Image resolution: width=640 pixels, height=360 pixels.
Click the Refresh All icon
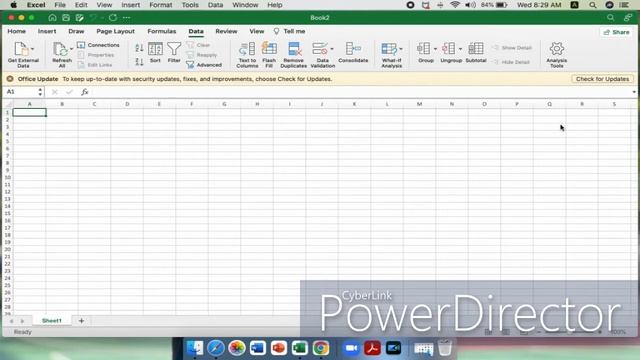click(x=60, y=49)
